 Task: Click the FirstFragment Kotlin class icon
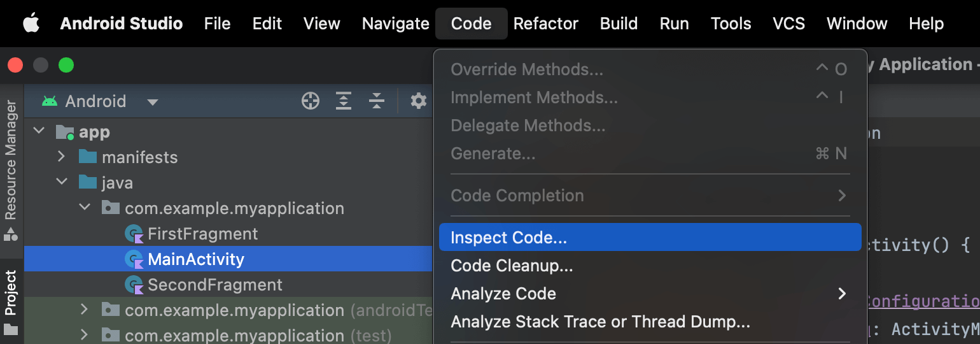pos(134,234)
